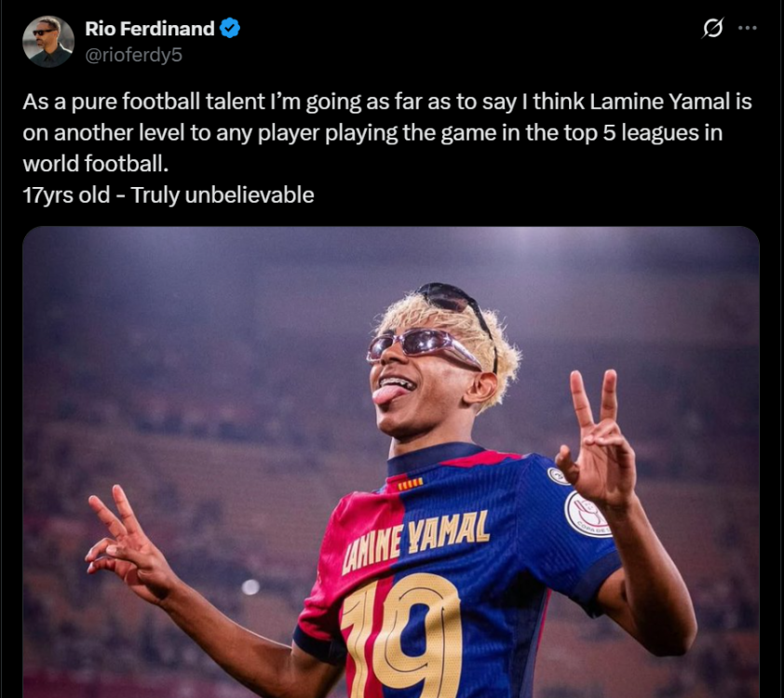Click the Rio Ferdinand display name
The width and height of the screenshot is (784, 698).
tap(150, 29)
